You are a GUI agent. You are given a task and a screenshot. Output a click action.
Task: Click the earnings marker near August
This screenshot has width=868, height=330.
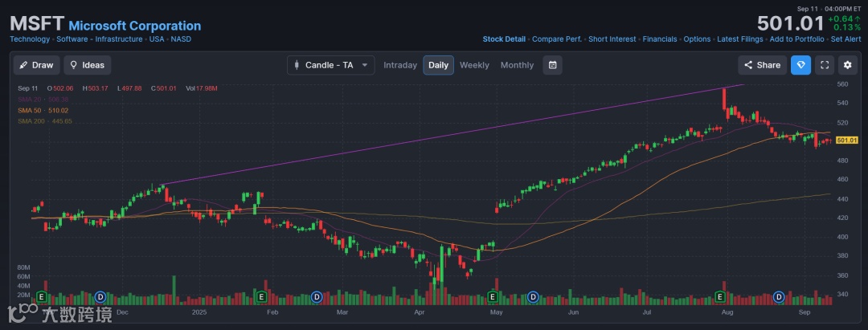[x=721, y=297]
